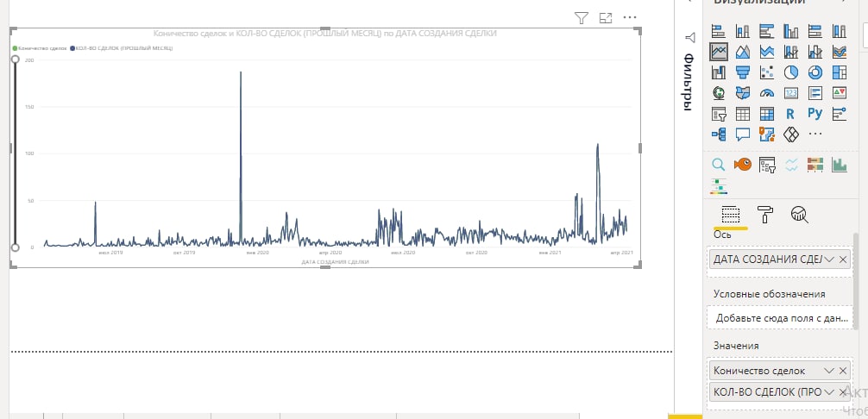Click the chart's filter funnel icon
This screenshot has height=419, width=868.
(x=582, y=18)
